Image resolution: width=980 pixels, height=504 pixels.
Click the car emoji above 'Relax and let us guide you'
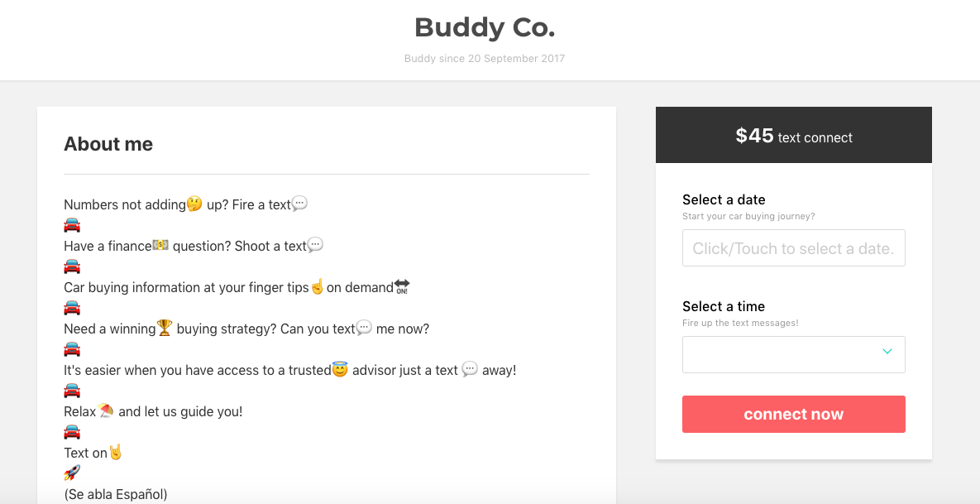[71, 390]
